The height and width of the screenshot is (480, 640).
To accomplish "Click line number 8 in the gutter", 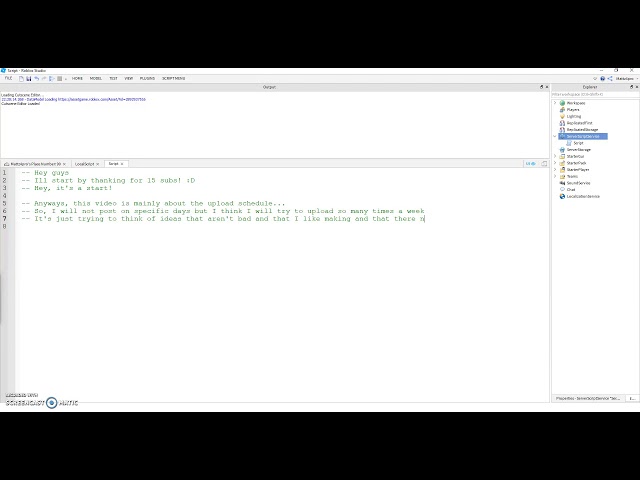I will (x=4, y=226).
